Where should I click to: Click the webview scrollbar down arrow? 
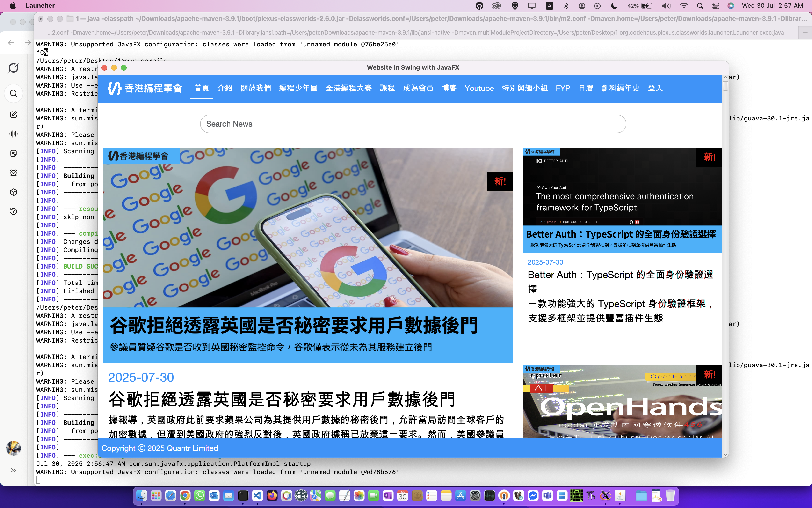pos(725,455)
